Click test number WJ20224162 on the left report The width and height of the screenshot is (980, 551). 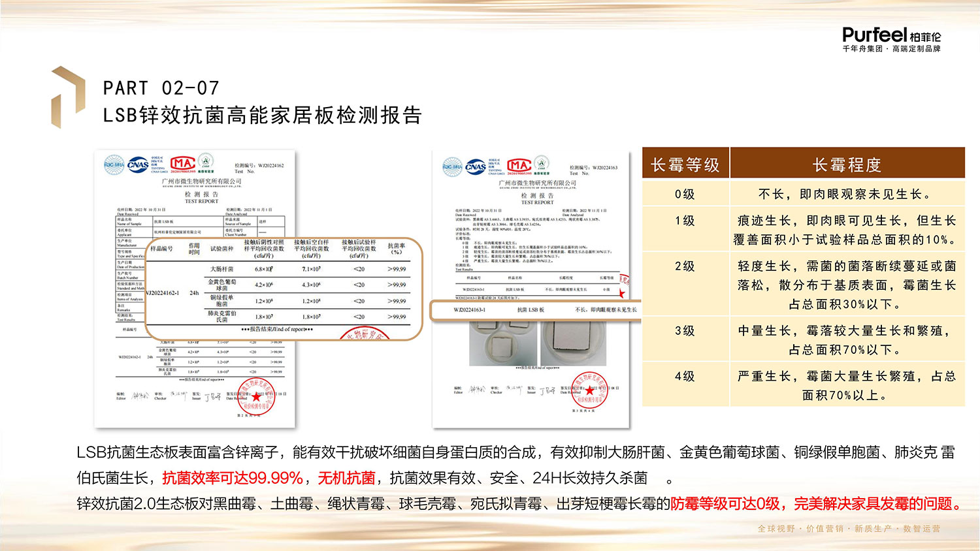(x=270, y=166)
